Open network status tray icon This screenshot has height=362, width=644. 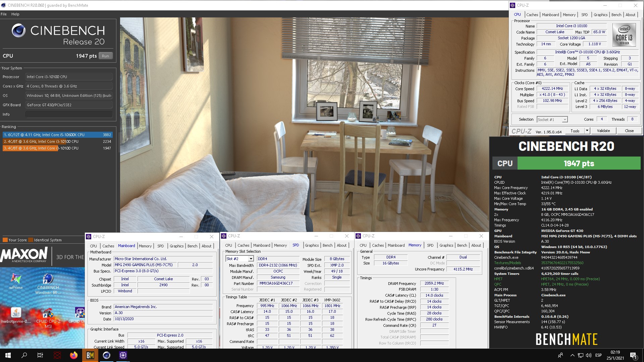(x=581, y=355)
